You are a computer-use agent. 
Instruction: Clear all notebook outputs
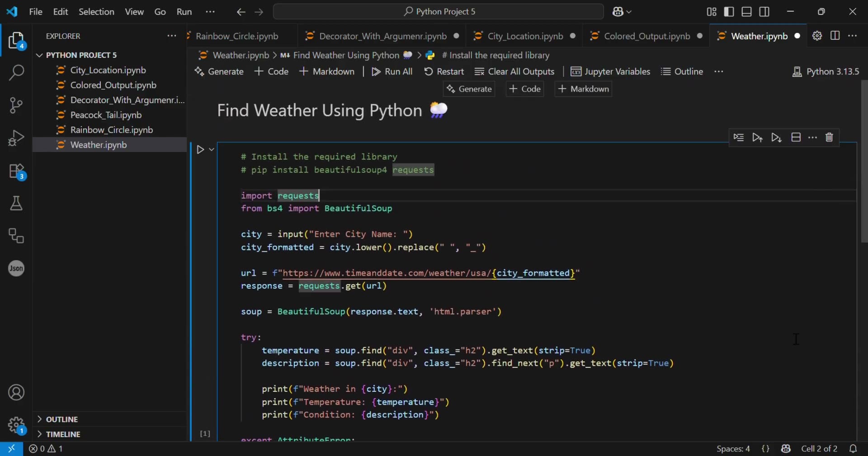515,71
